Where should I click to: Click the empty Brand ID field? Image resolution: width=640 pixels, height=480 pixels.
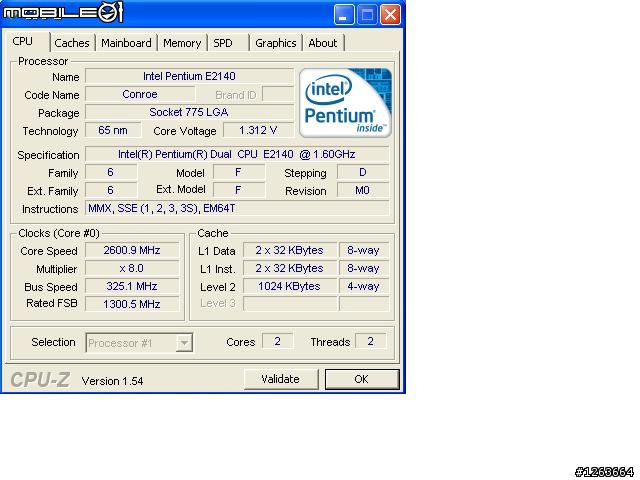pyautogui.click(x=278, y=94)
